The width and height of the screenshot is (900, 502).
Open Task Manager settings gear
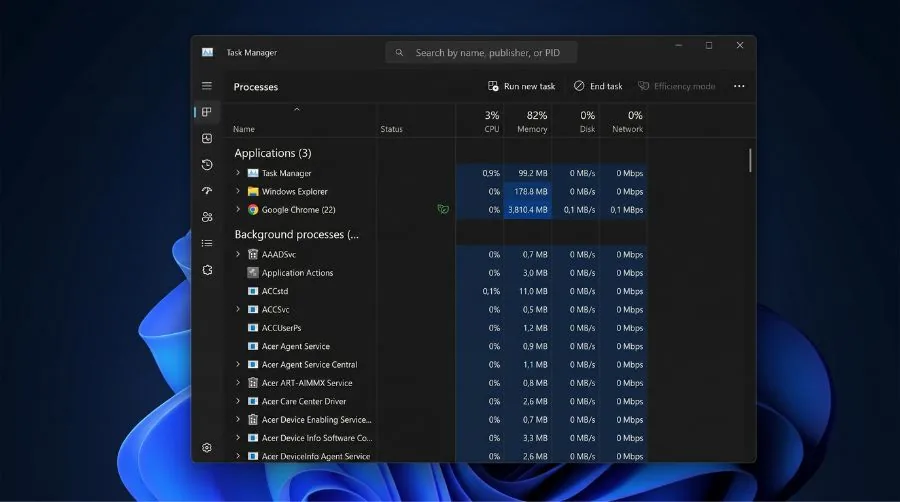pos(207,447)
